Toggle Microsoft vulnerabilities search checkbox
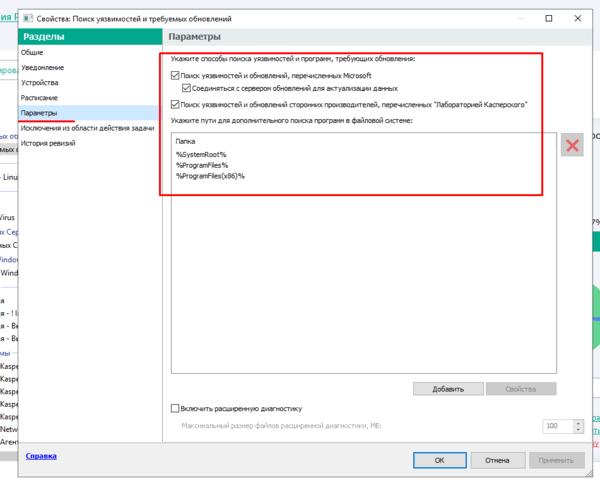 click(x=175, y=75)
